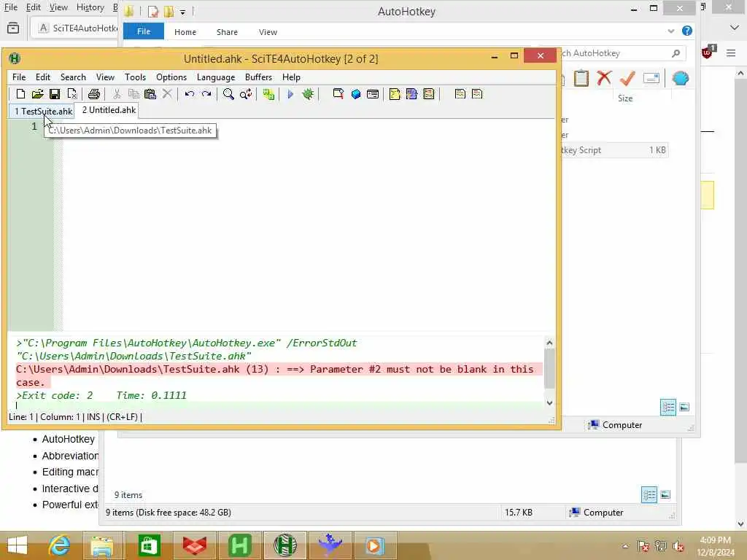
Task: Open the Help menu in SciTE
Action: click(x=291, y=77)
